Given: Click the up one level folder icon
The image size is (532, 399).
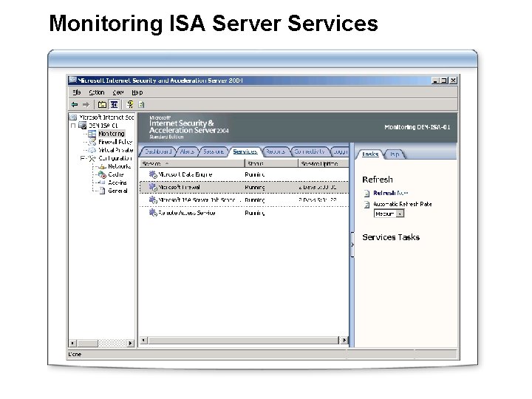Looking at the screenshot, I should (102, 105).
